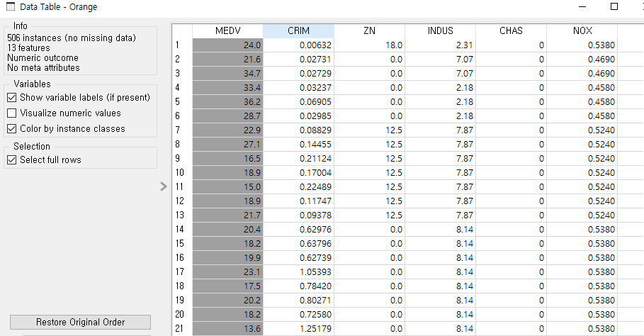644x336 pixels.
Task: Uncheck Select full rows option
Action: pyautogui.click(x=11, y=159)
